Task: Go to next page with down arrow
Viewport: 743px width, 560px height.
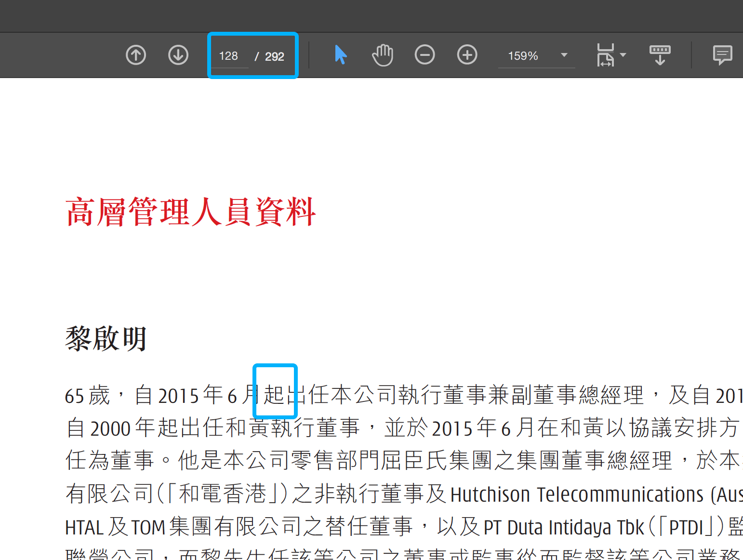Action: click(178, 55)
